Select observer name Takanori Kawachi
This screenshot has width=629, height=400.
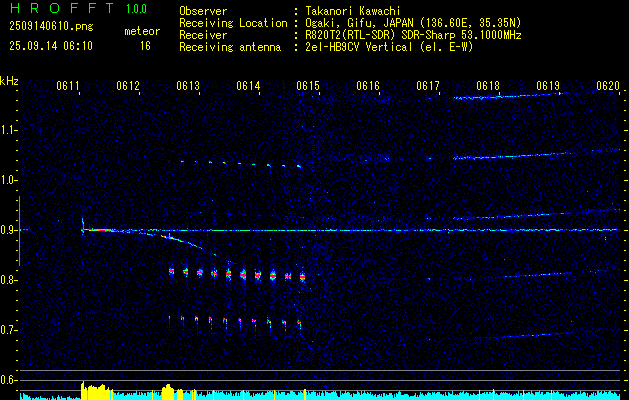353,11
